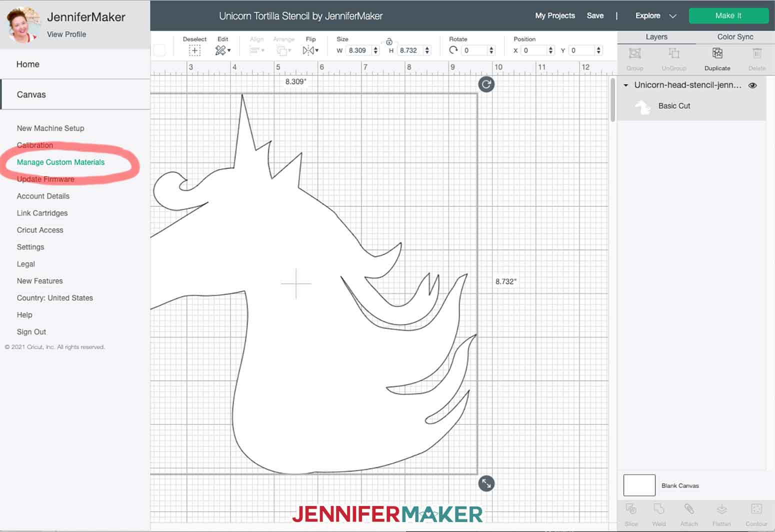Open the Explore machine dropdown
775x532 pixels.
pos(655,15)
